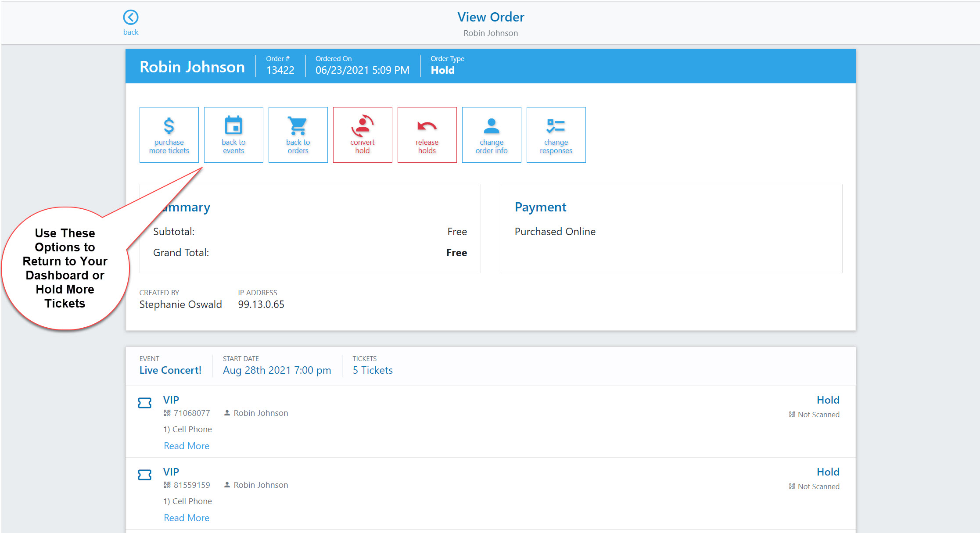The image size is (980, 533).
Task: Click the release holds undo button
Action: pos(427,135)
